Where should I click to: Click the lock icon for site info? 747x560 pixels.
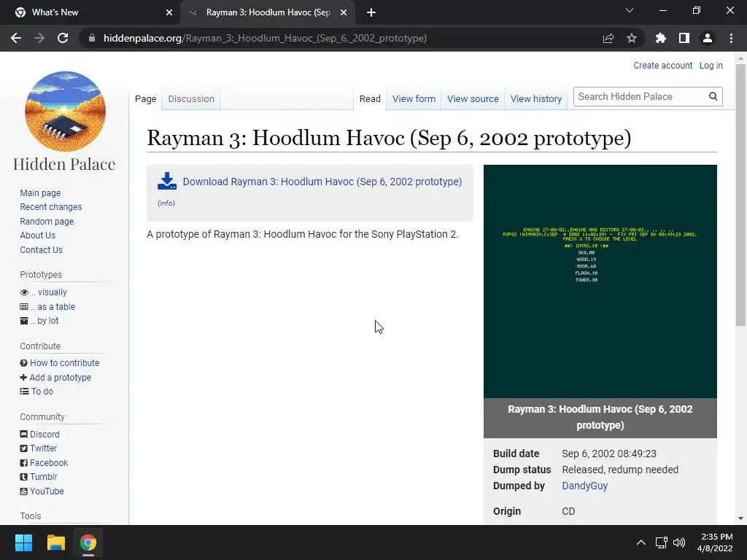(x=92, y=38)
